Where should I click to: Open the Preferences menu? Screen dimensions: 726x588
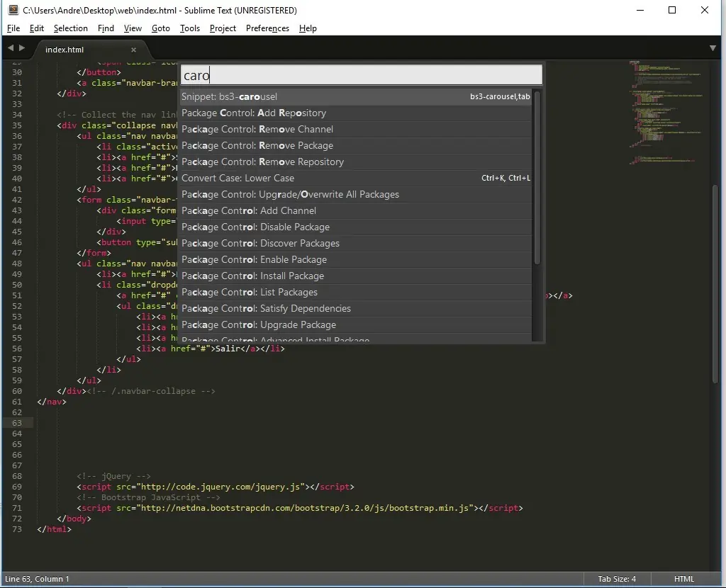[267, 28]
